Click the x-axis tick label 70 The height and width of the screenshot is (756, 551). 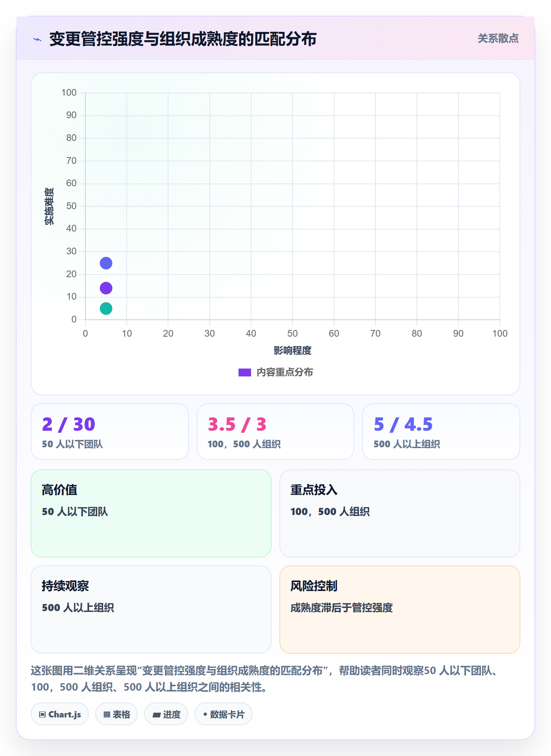tap(375, 334)
